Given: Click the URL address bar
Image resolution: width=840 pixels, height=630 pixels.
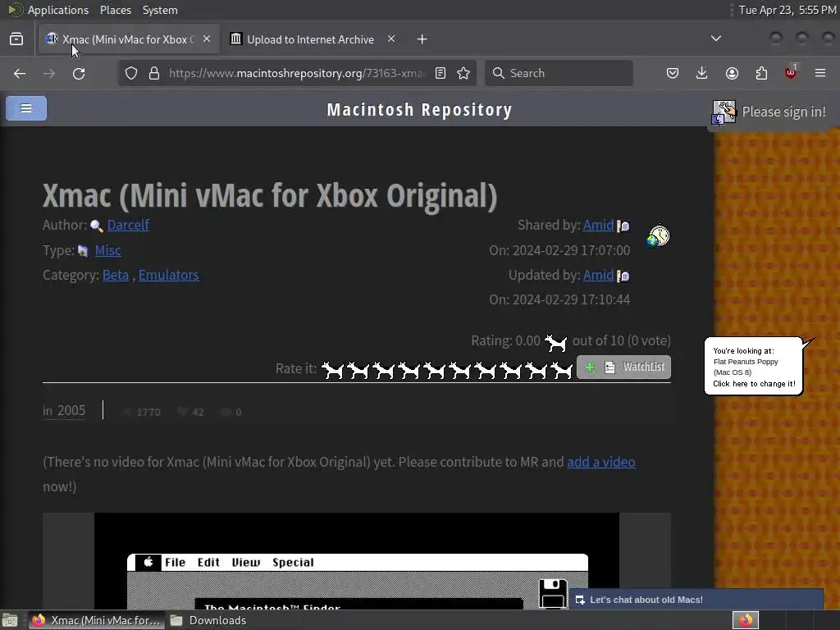Looking at the screenshot, I should click(297, 73).
